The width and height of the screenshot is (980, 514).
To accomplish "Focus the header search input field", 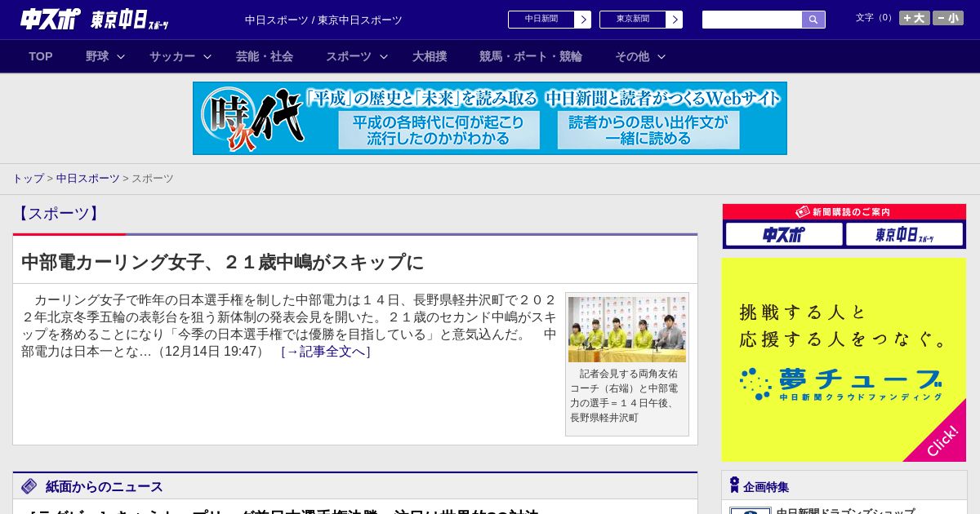I will click(752, 20).
